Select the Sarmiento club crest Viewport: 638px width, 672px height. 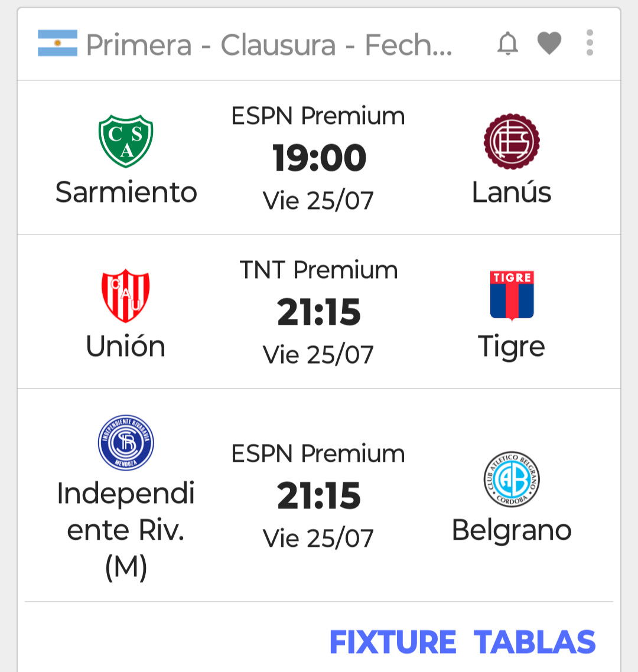click(126, 141)
